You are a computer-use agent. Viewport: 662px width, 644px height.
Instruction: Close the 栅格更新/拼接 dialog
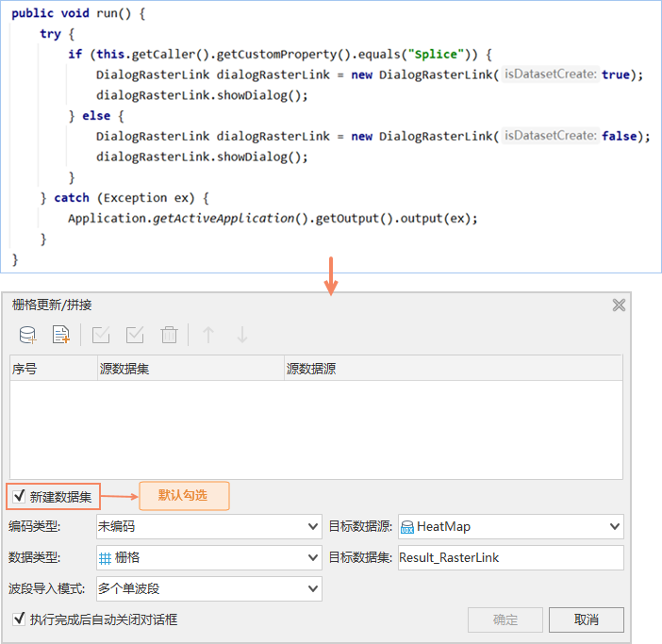click(619, 305)
